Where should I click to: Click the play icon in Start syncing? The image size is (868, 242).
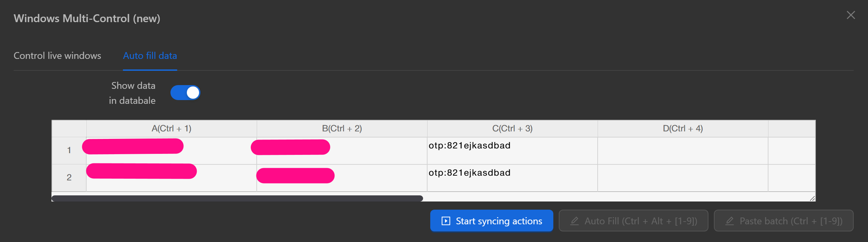tap(446, 221)
